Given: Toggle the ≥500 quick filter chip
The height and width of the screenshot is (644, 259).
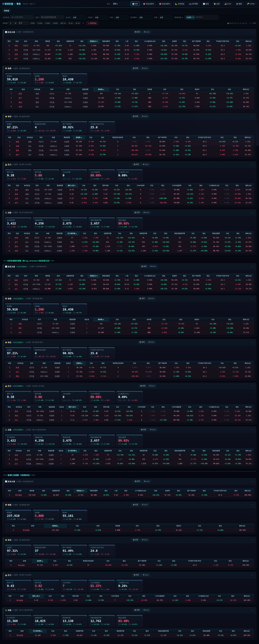Looking at the screenshot, I should tap(32, 23).
